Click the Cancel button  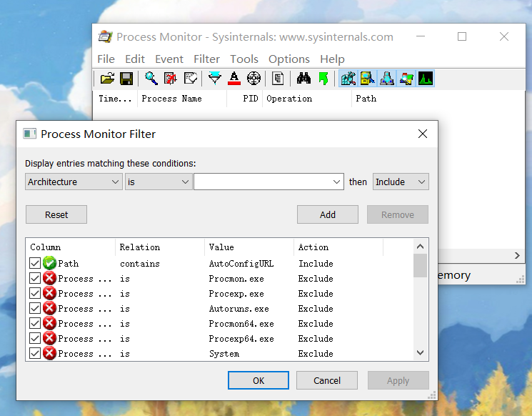pos(327,380)
